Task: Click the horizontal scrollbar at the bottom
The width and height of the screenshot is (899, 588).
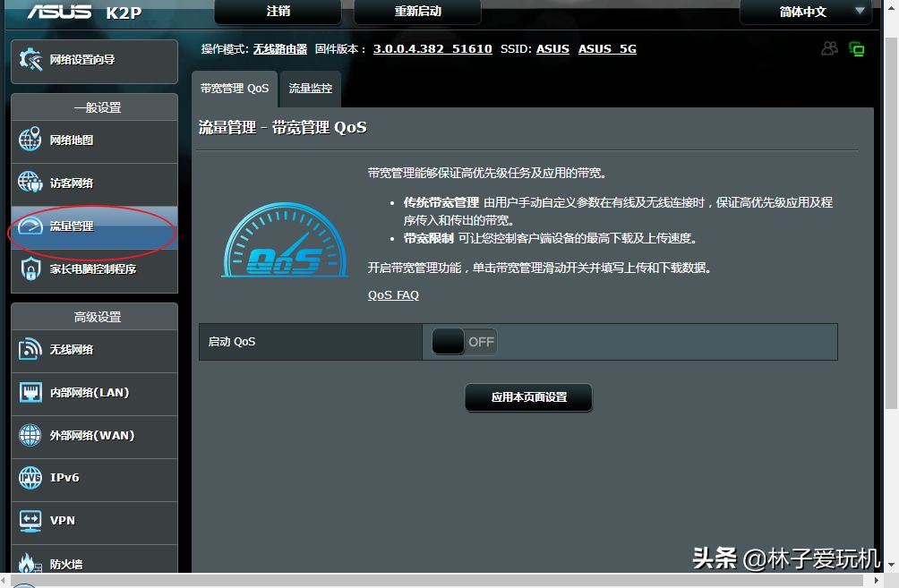Action: (x=438, y=580)
